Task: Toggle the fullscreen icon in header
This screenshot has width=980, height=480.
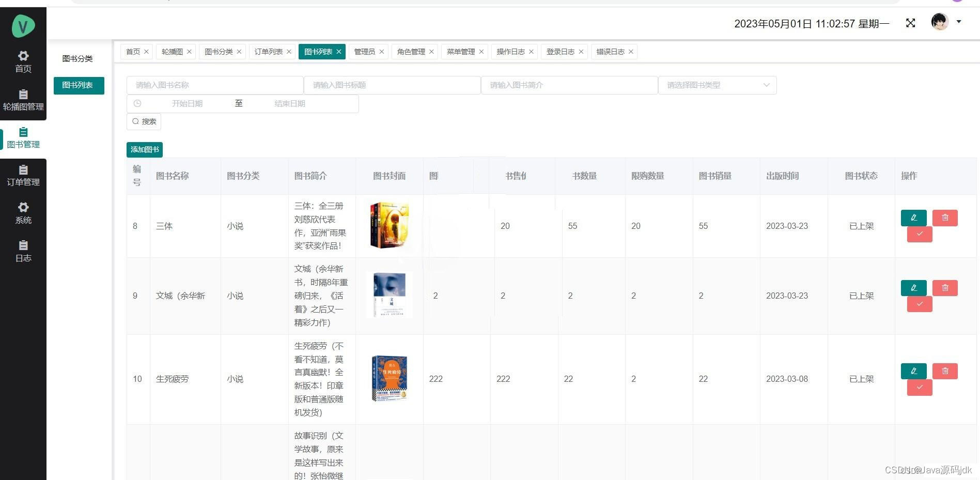Action: 911,23
